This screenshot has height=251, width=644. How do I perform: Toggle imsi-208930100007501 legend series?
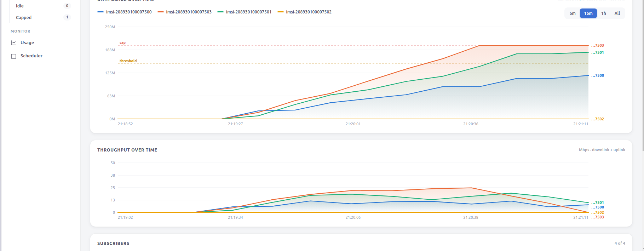[x=245, y=12]
